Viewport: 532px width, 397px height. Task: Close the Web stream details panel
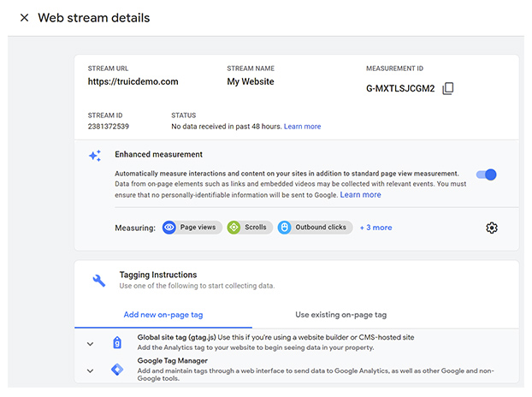25,18
